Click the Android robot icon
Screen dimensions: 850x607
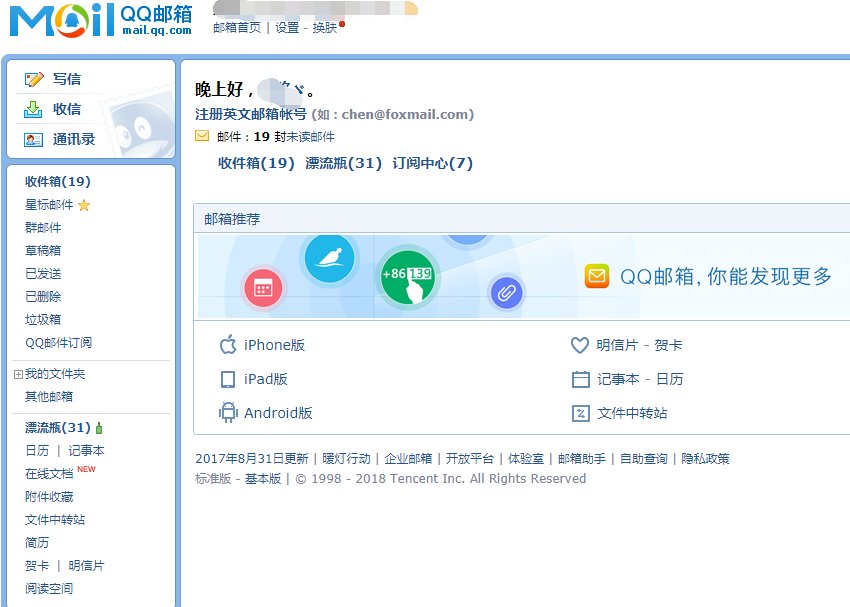231,413
